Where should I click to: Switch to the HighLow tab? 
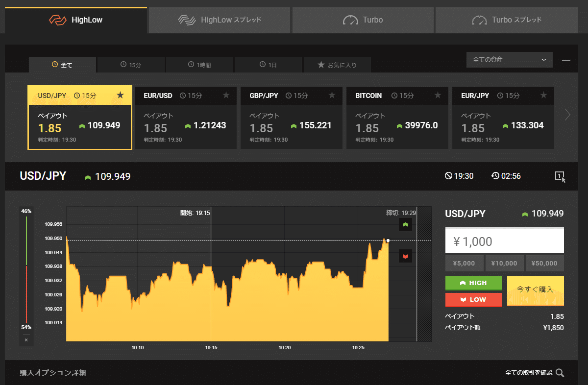click(x=76, y=20)
